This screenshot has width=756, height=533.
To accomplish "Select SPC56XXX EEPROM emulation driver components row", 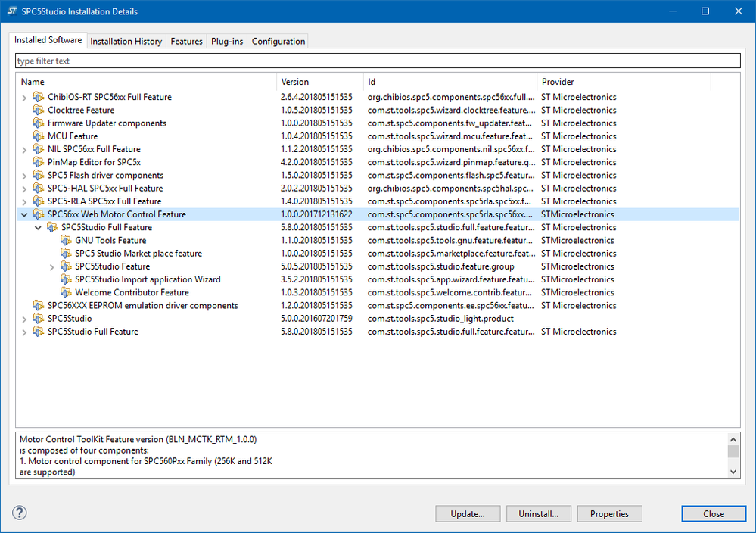I will [378, 305].
